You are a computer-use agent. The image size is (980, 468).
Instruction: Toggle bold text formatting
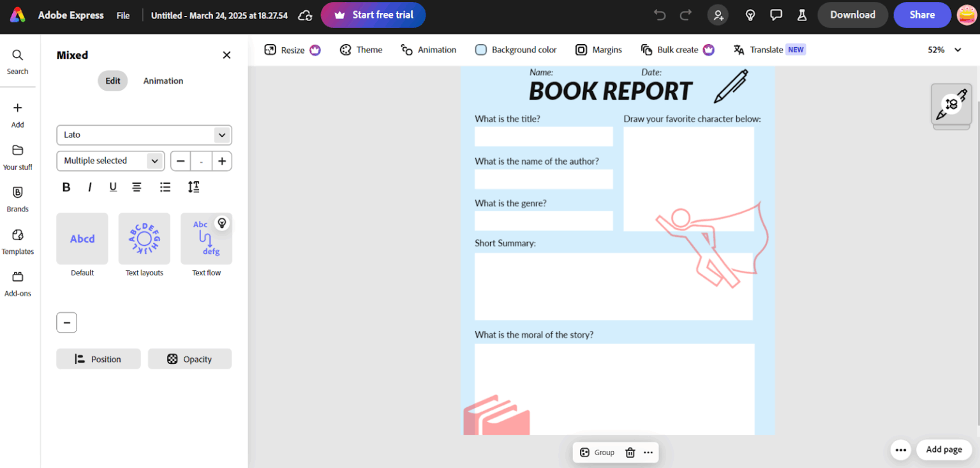66,186
